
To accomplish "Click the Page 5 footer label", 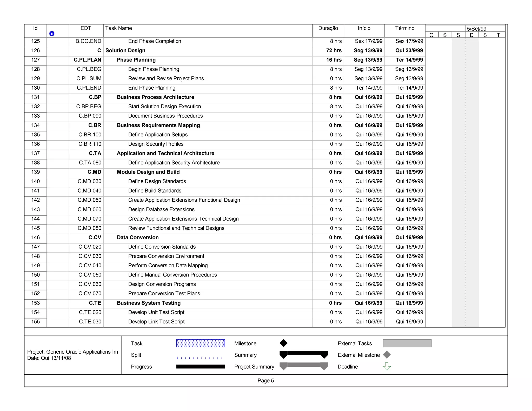I will [x=265, y=381].
